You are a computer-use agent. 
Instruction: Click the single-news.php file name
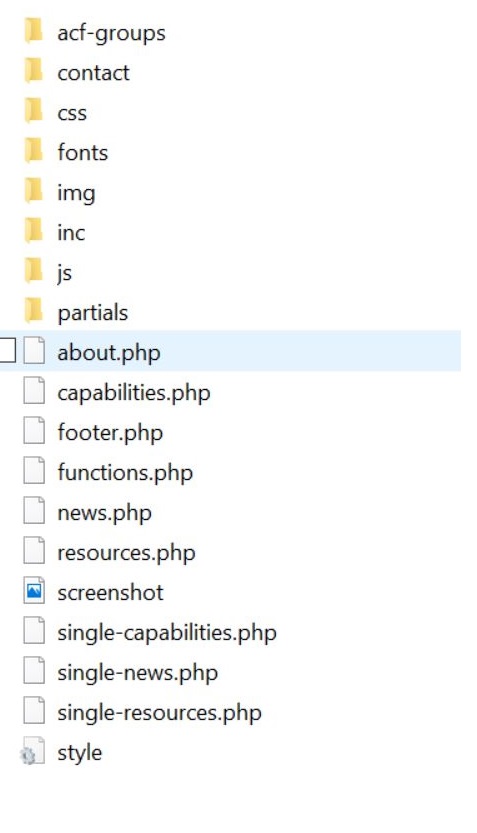pos(138,673)
